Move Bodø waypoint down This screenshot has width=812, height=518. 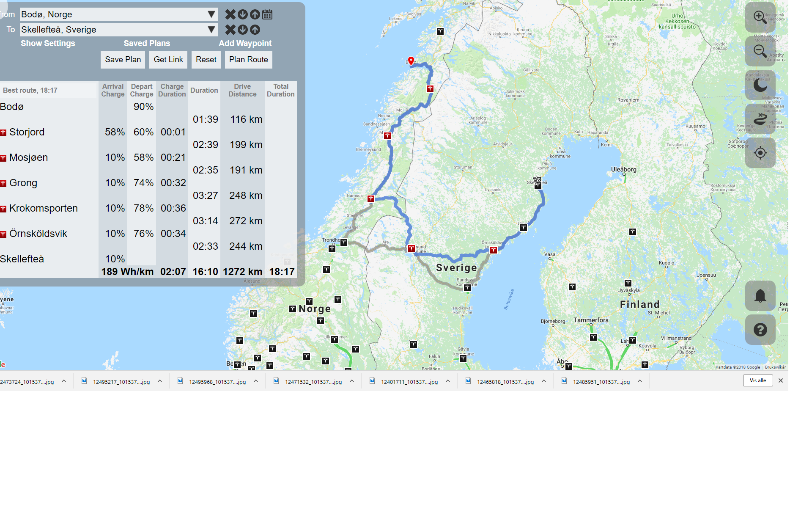[243, 15]
